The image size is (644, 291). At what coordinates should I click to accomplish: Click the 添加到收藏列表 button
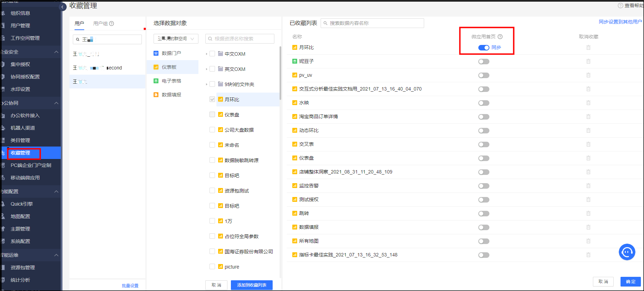click(252, 285)
